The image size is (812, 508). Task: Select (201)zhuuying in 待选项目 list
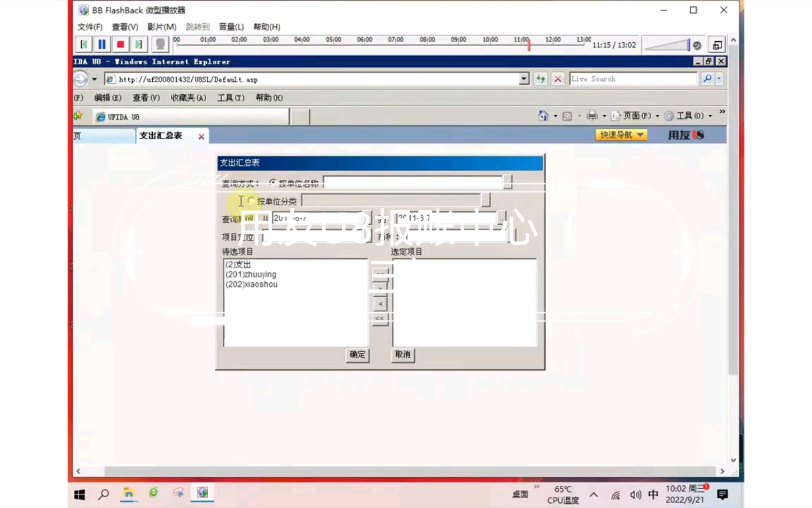pyautogui.click(x=251, y=274)
